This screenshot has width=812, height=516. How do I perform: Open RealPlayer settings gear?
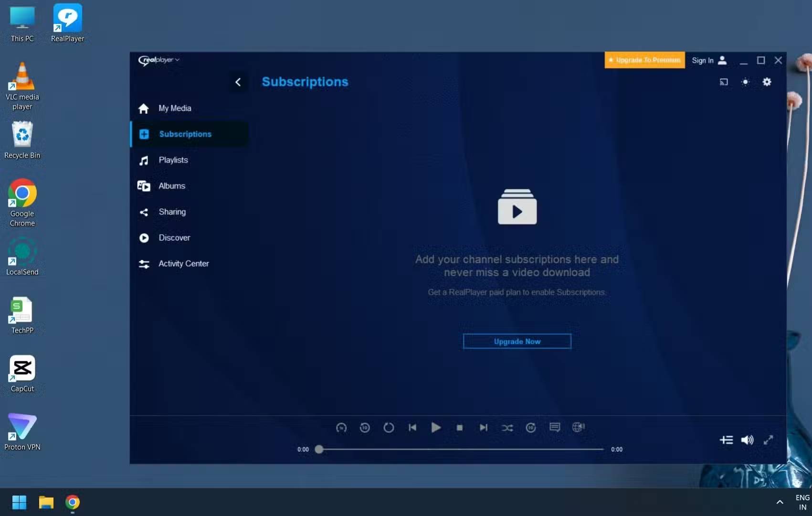(767, 82)
